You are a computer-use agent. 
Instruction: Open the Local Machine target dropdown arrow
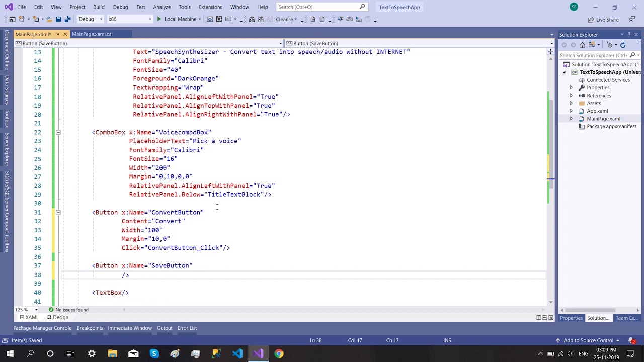pyautogui.click(x=200, y=20)
